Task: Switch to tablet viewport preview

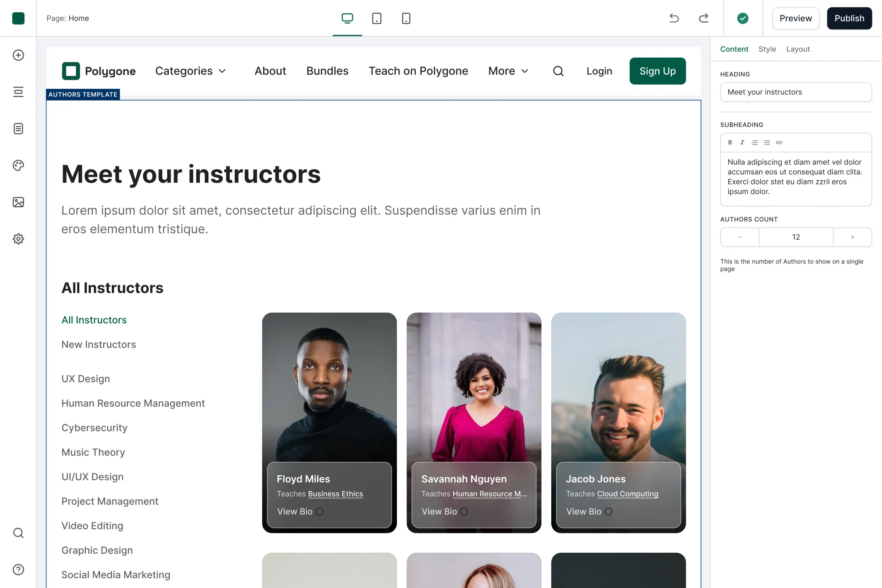Action: [376, 18]
